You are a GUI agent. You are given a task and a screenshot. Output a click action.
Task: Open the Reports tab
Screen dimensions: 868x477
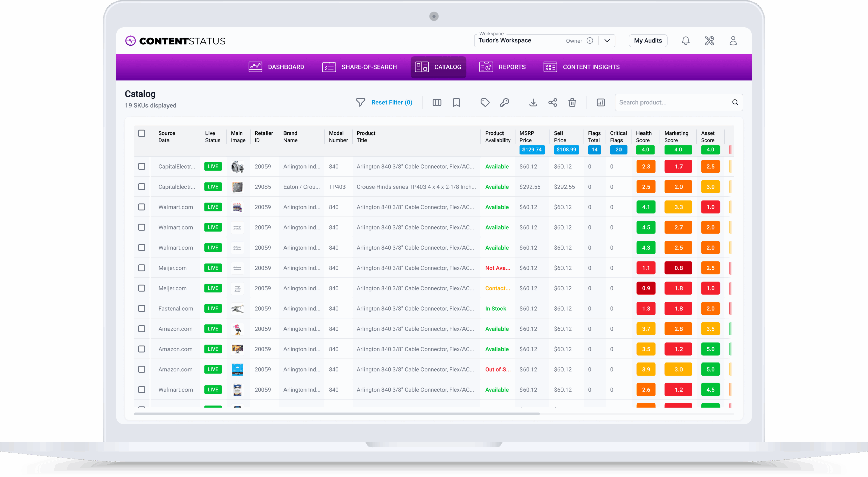tap(502, 67)
